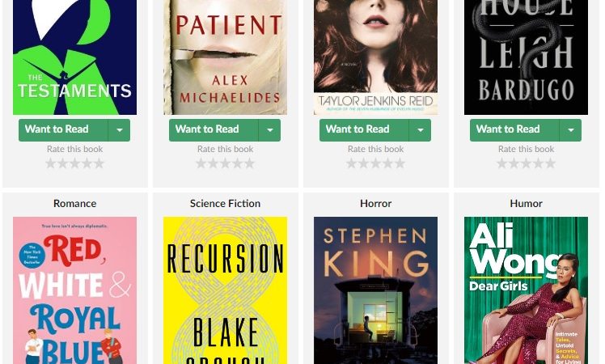605x364 pixels.
Task: Rate Leigh Bardugo book two stars
Action: pyautogui.click(x=514, y=163)
